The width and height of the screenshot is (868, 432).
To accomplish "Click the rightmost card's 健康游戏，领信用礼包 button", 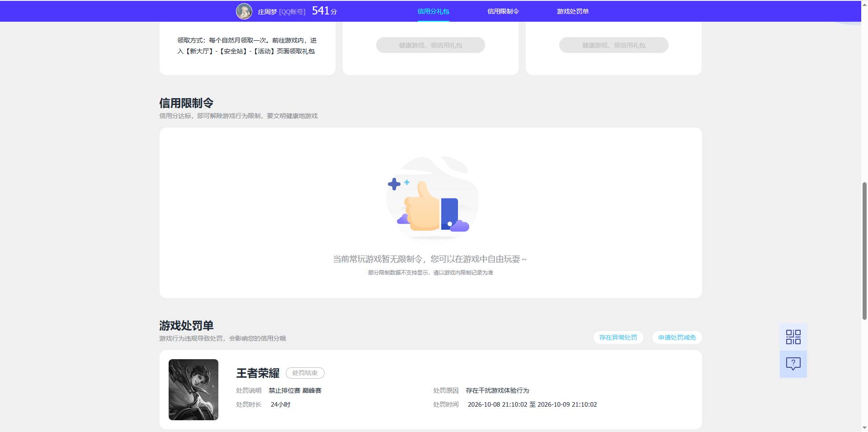I will pyautogui.click(x=613, y=45).
